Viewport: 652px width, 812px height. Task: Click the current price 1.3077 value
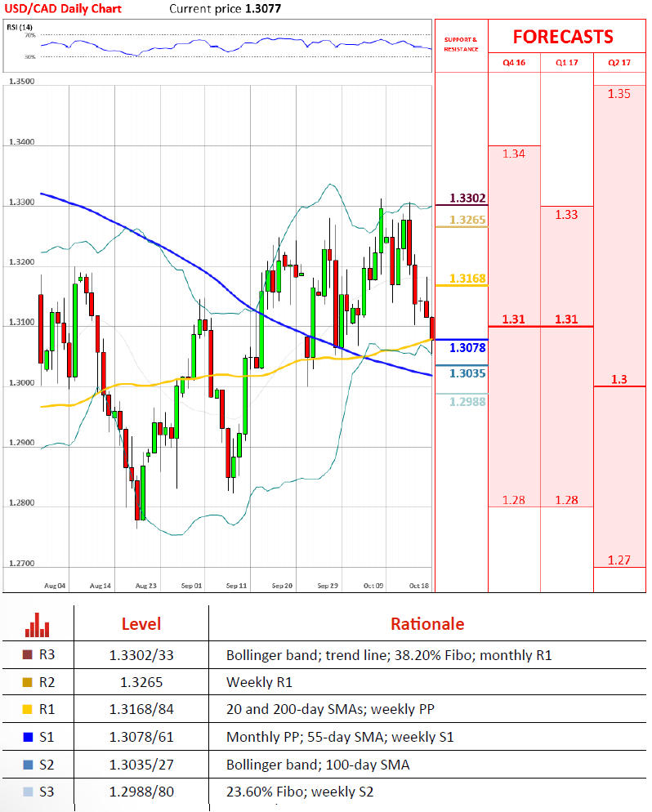point(264,9)
